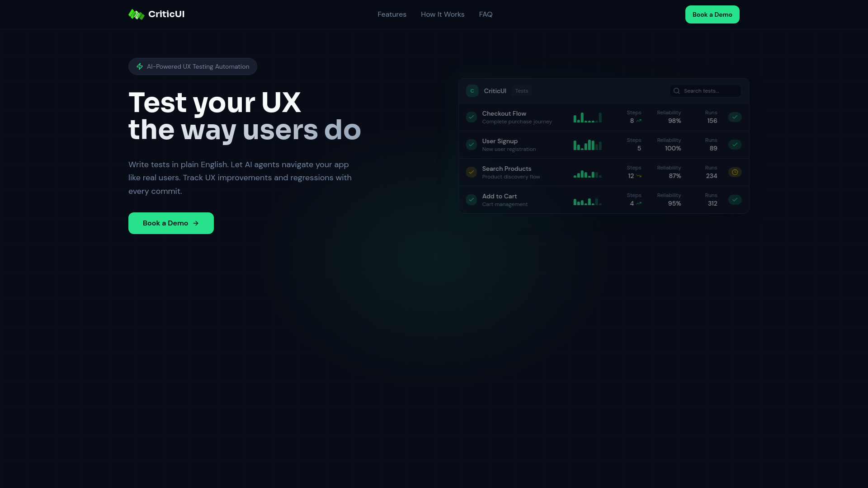Click the yellow clock status icon on Search Products
Viewport: 868px width, 488px height.
coord(735,172)
